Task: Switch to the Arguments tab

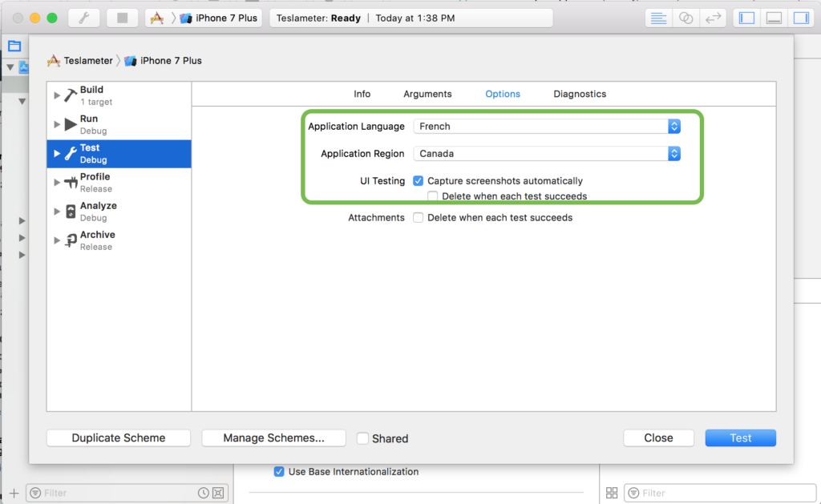Action: [427, 95]
